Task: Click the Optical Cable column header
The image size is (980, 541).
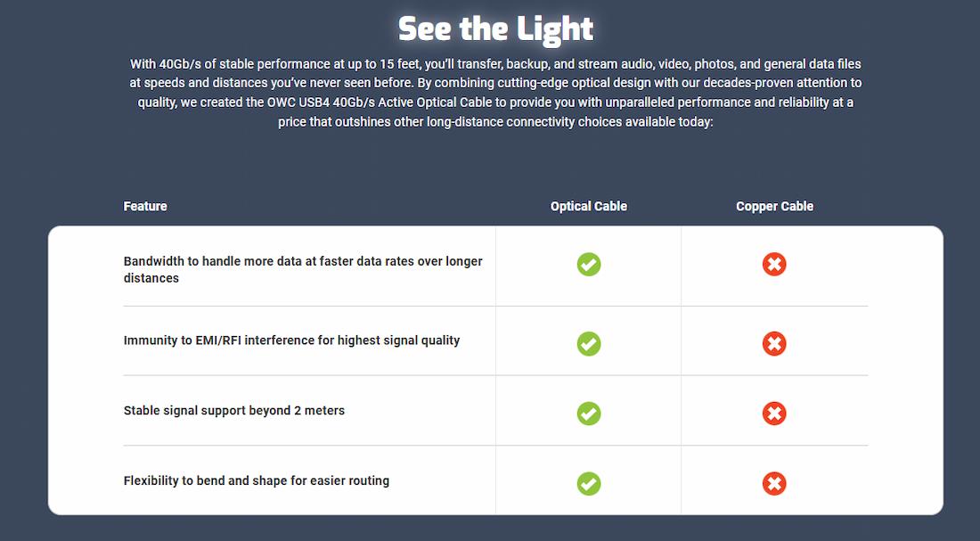Action: 589,206
